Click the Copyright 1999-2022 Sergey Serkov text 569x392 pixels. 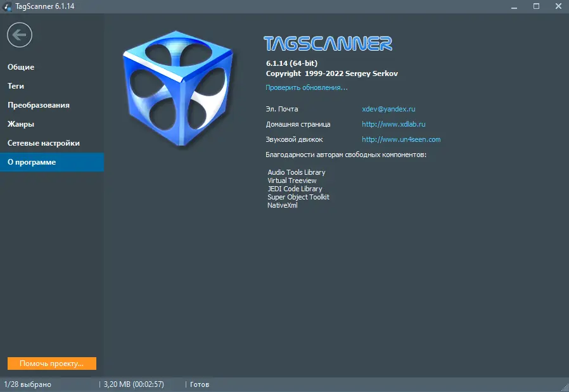click(331, 73)
